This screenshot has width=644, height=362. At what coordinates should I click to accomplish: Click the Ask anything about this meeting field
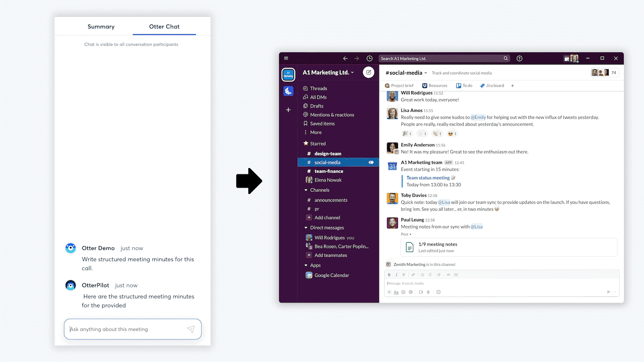click(132, 329)
